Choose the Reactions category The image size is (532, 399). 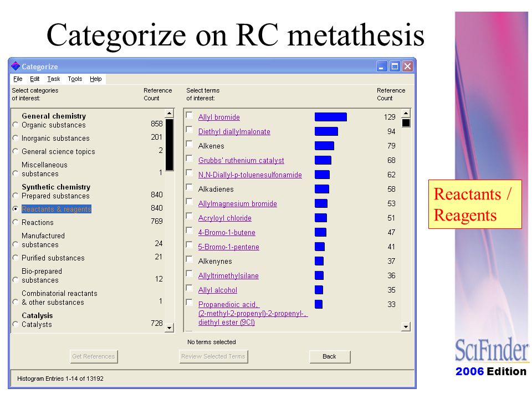coord(16,222)
